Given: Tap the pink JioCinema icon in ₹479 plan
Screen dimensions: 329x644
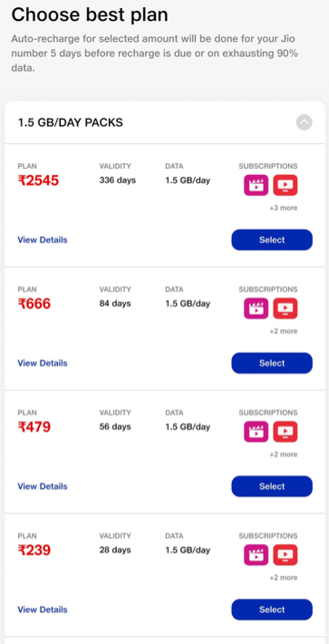Looking at the screenshot, I should coord(256,432).
